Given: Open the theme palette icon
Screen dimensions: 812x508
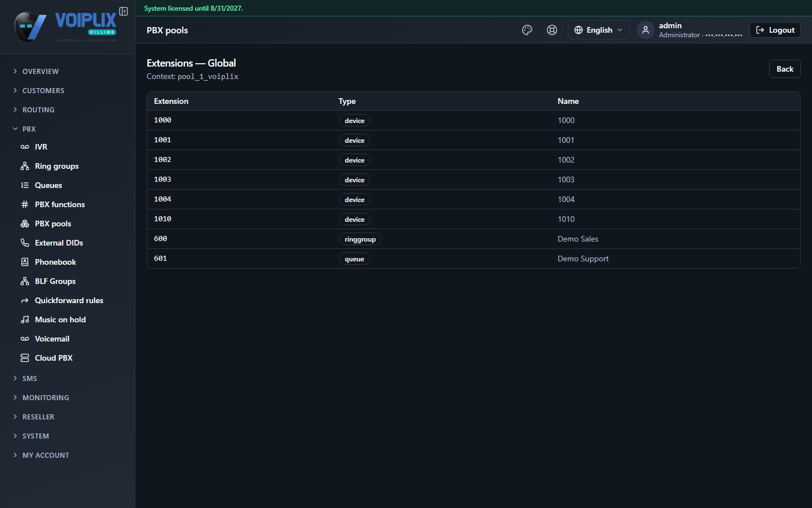Looking at the screenshot, I should tap(527, 30).
